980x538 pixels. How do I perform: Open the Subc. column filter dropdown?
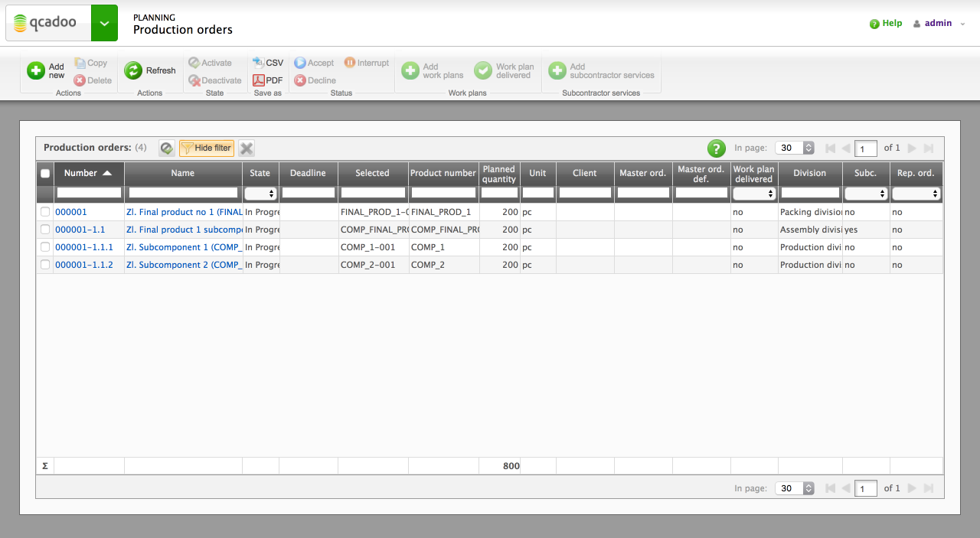[866, 193]
